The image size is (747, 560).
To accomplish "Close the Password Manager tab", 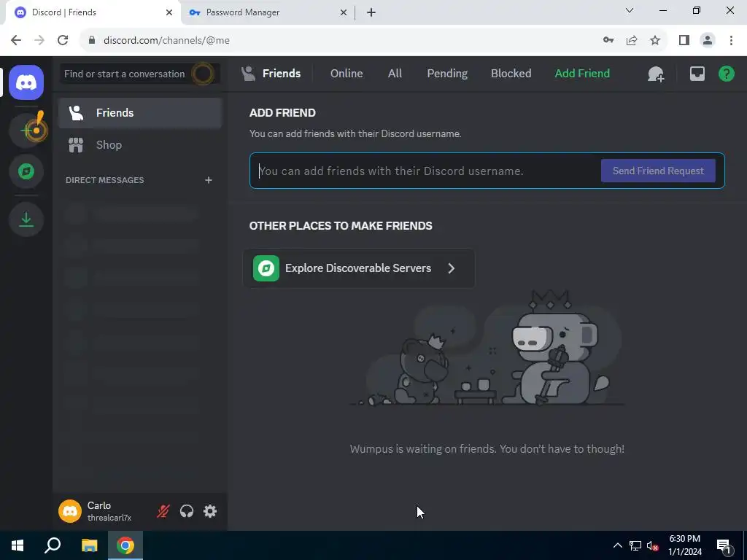I will pyautogui.click(x=343, y=12).
